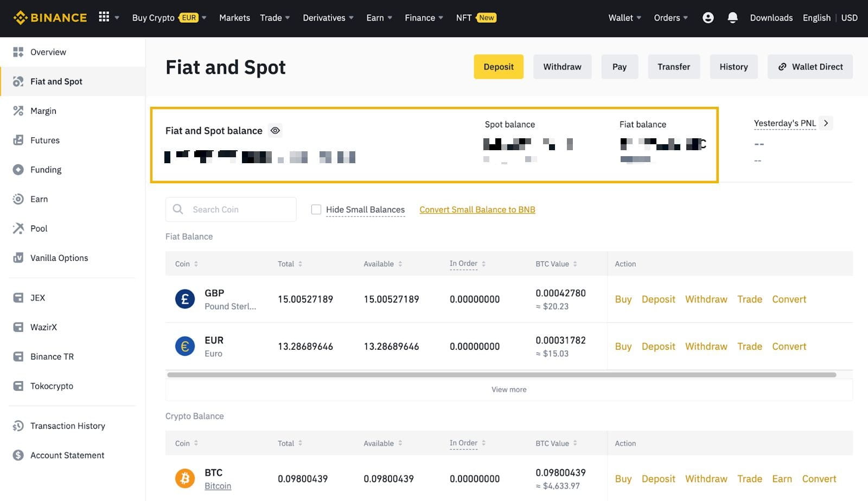868x501 pixels.
Task: Enable Hide Small Balances checkbox
Action: coord(316,210)
